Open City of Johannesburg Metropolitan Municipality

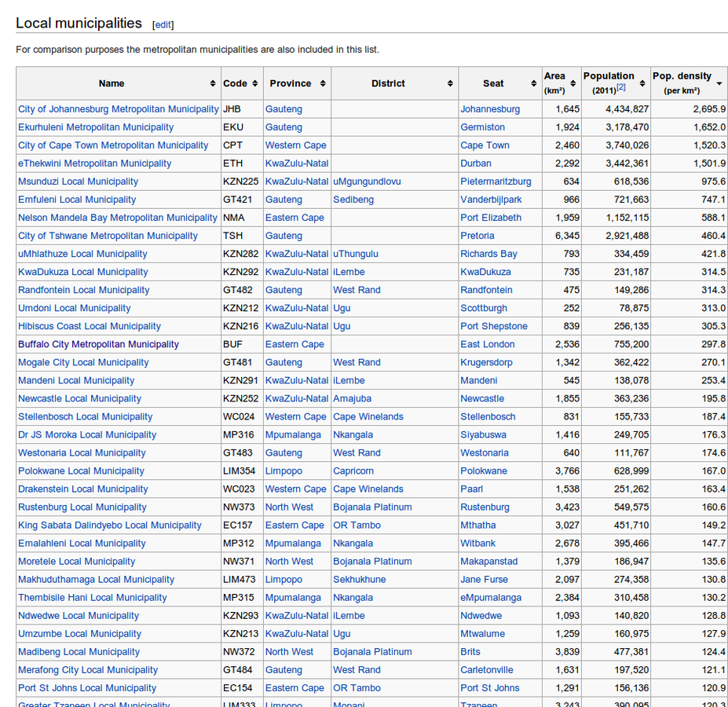(119, 109)
